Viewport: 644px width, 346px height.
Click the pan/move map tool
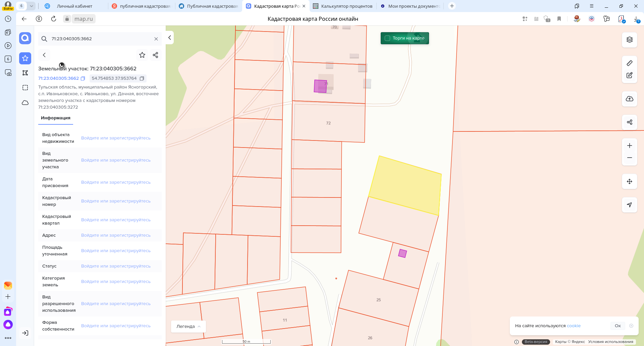pyautogui.click(x=629, y=181)
